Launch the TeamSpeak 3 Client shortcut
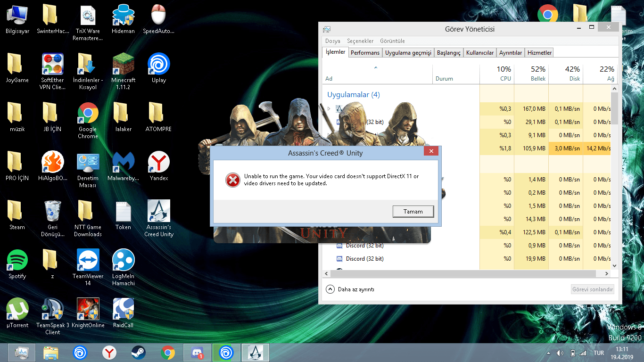The height and width of the screenshot is (362, 644). [x=52, y=317]
